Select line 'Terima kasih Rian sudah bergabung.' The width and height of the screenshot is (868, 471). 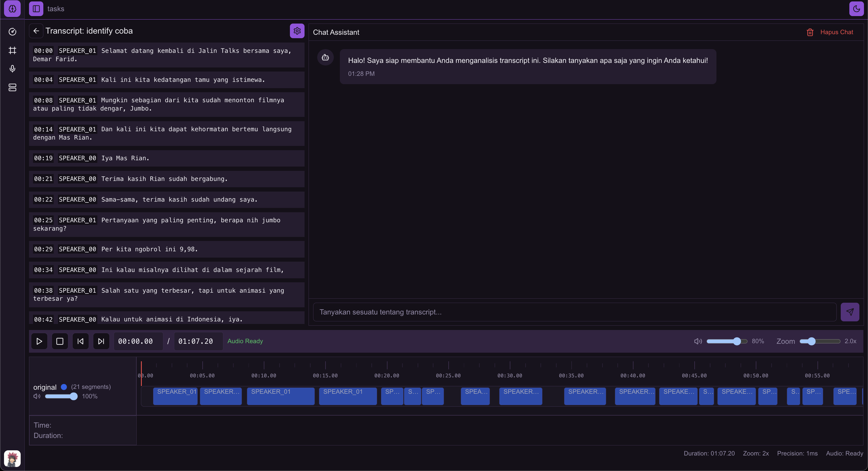click(x=166, y=179)
